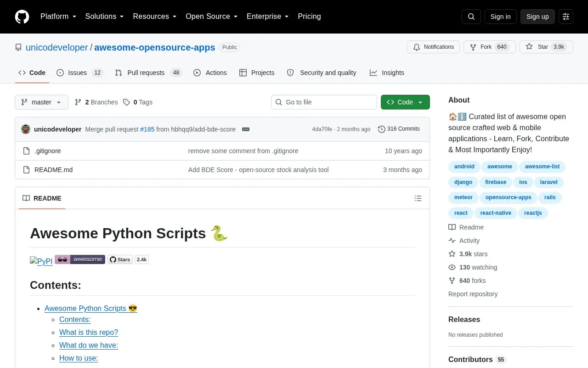Screen dimensions: 588x368
Task: Expand commit message ellipsis button
Action: point(246,129)
